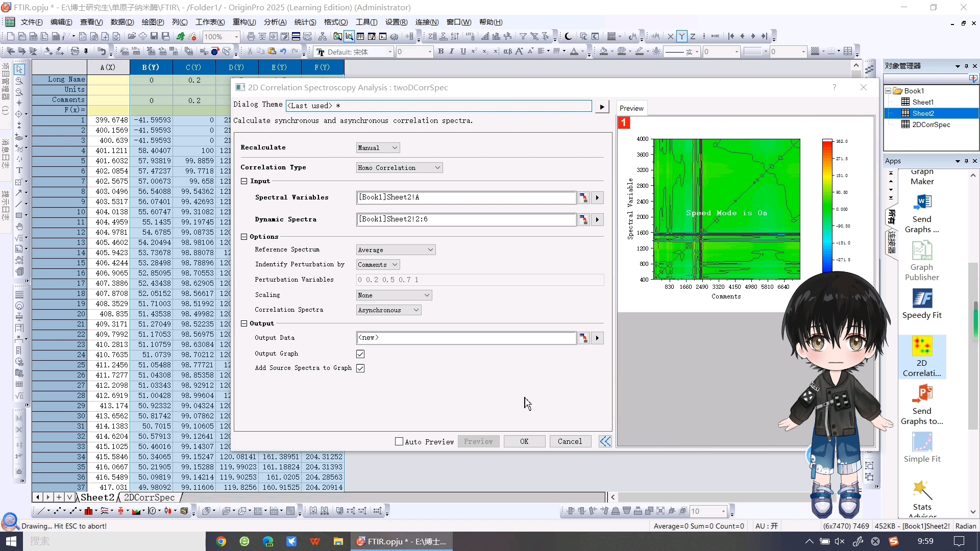Click the Bold formatting button
Screen dimensions: 980x551
pyautogui.click(x=440, y=52)
